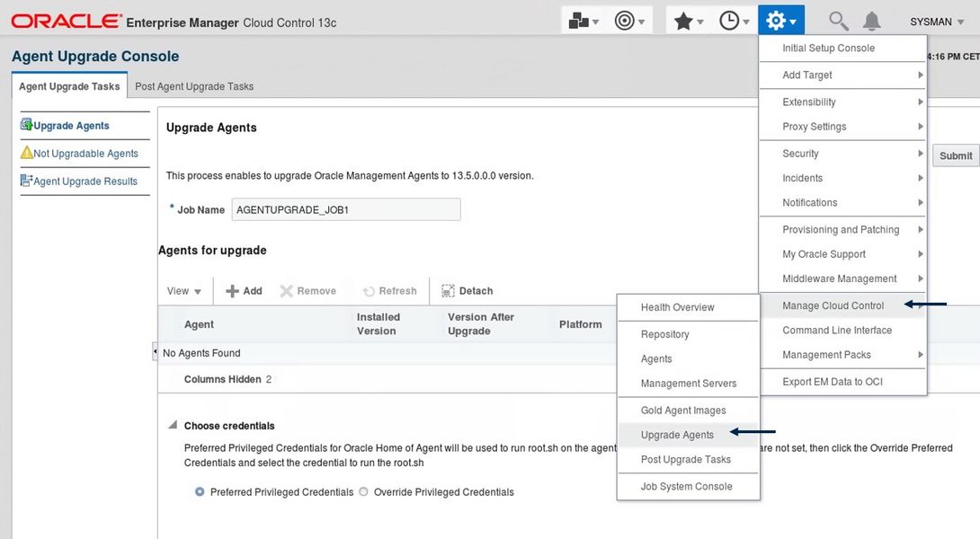
Task: Click the Platform column header
Action: 581,324
